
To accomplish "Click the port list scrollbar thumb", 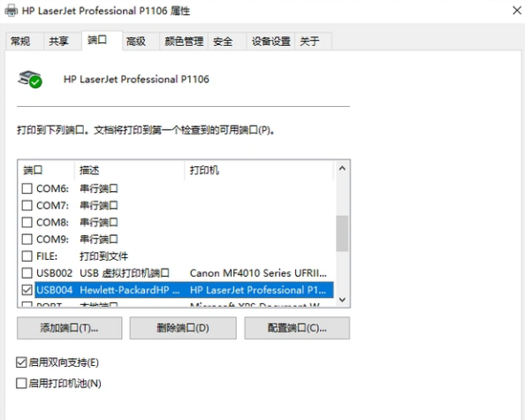I will 342,233.
